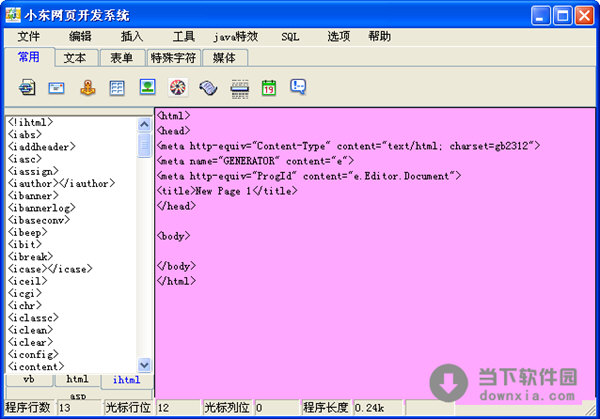The image size is (600, 419).
Task: Click the email envelope toolbar icon
Action: [x=56, y=88]
